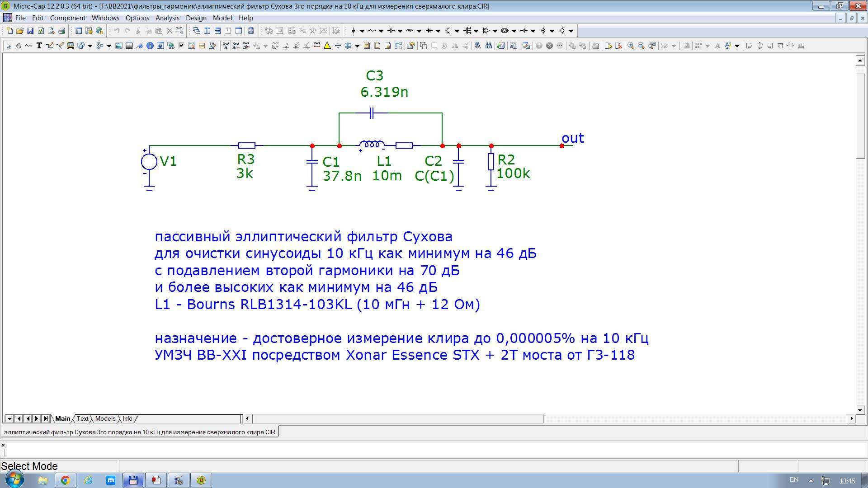
Task: Click the Zoom Out magnifier
Action: click(x=641, y=46)
